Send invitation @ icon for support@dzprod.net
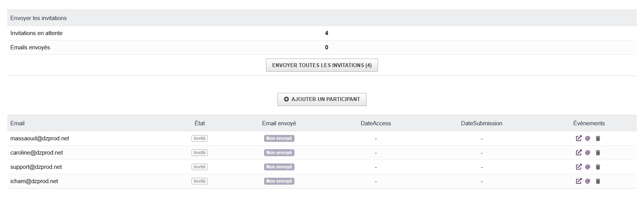The width and height of the screenshot is (644, 202). point(588,167)
